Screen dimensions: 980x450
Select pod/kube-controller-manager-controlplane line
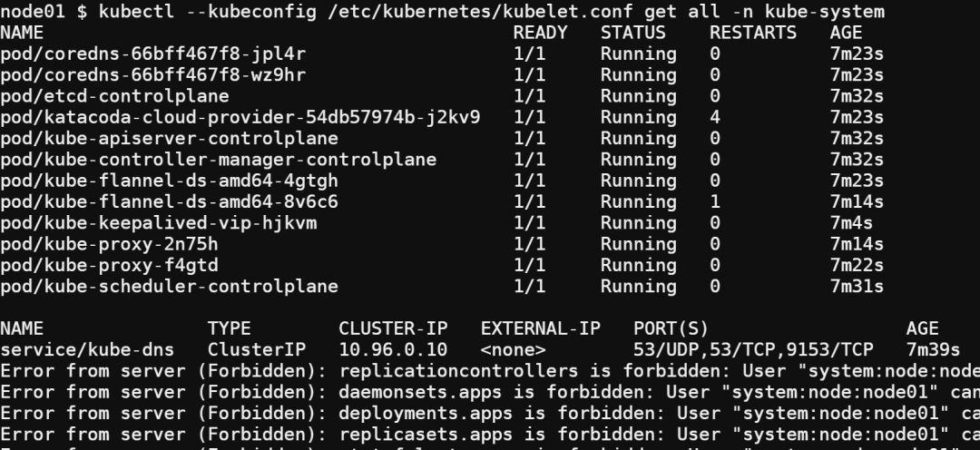pos(442,160)
